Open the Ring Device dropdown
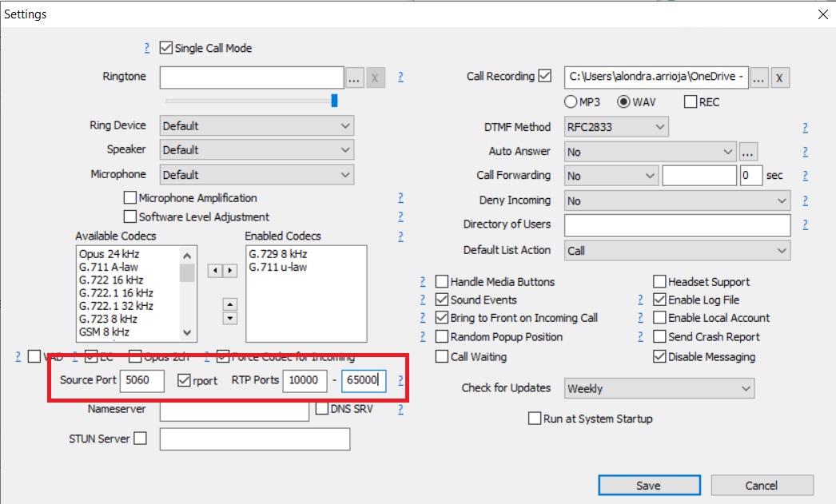 257,126
